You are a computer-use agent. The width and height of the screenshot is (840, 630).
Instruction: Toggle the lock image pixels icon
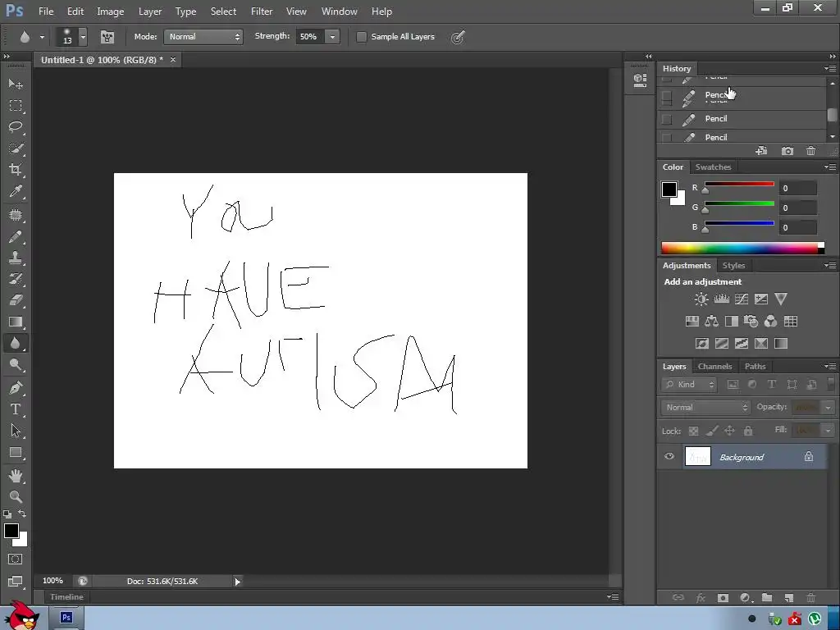tap(711, 431)
